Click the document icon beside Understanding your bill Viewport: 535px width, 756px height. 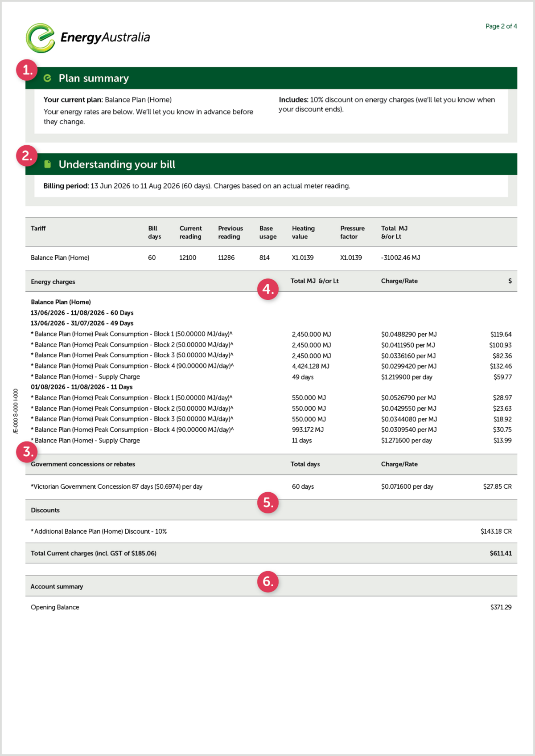pyautogui.click(x=48, y=164)
